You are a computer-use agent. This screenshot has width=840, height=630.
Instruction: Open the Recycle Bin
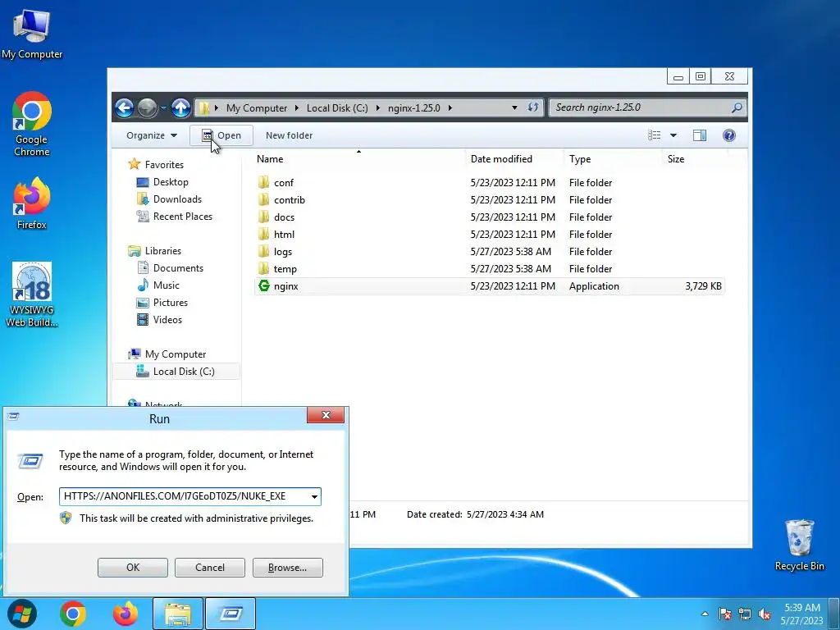[x=799, y=545]
